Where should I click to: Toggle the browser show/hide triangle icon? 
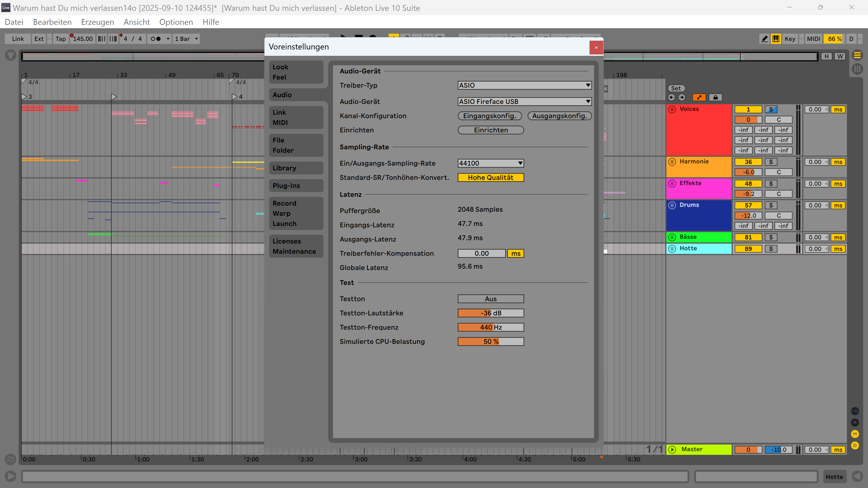(x=10, y=55)
